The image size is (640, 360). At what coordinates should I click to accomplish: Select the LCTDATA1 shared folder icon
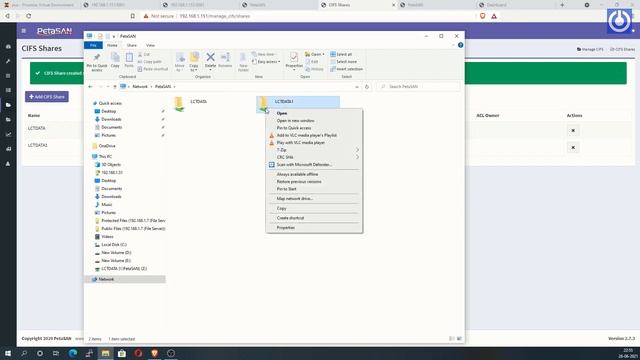pyautogui.click(x=264, y=104)
